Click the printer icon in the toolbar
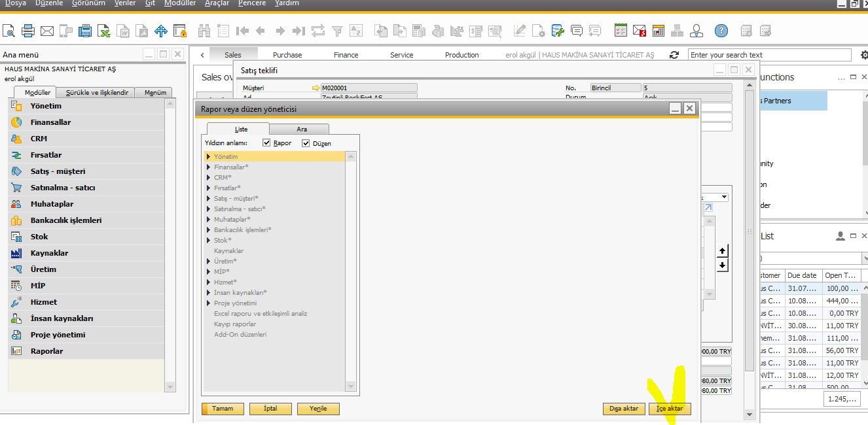Image resolution: width=868 pixels, height=425 pixels. pos(28,31)
